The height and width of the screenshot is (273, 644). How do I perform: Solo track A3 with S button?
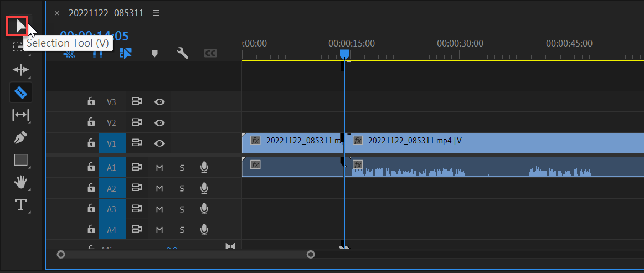tap(182, 209)
